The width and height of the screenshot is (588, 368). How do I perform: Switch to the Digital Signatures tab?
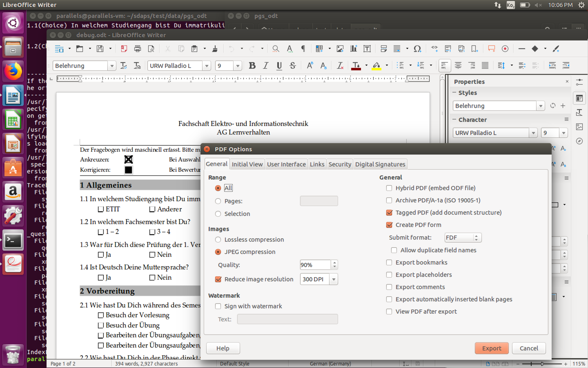(380, 164)
